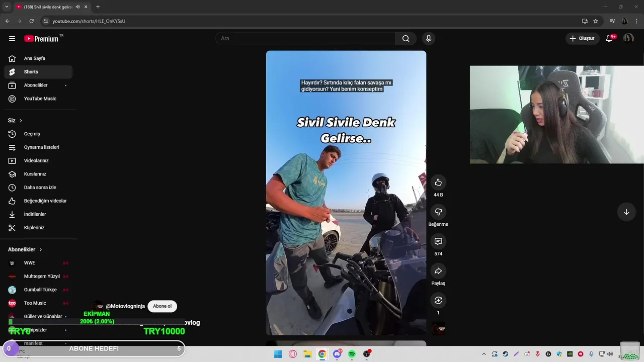
Task: Click the Oluştur create button
Action: [583, 38]
